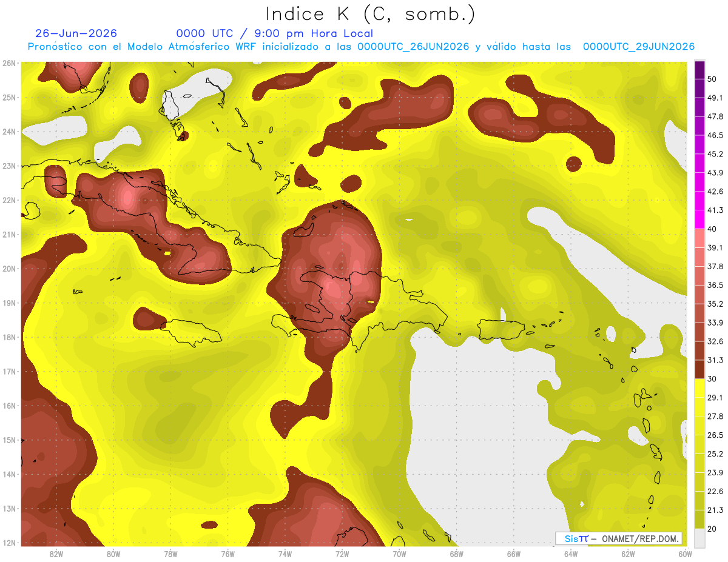Click the colorbar label '32.6'
The image size is (728, 562).
(715, 341)
